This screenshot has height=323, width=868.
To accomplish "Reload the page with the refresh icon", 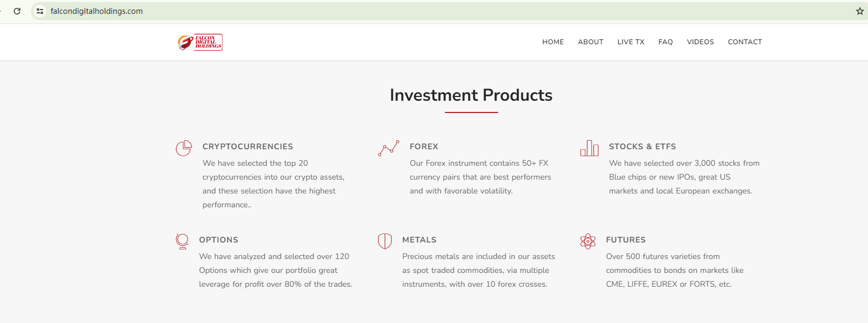I will (17, 11).
